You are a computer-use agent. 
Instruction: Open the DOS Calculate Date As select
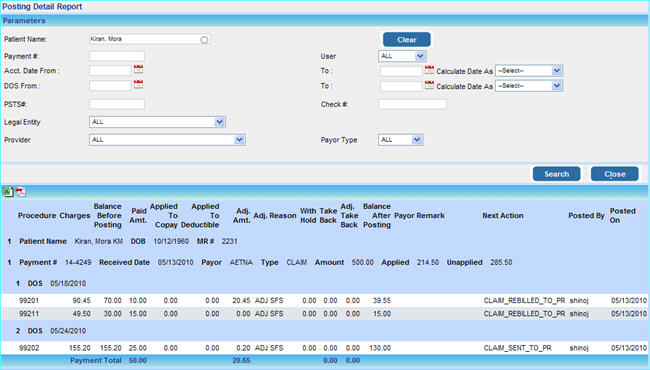[x=529, y=86]
